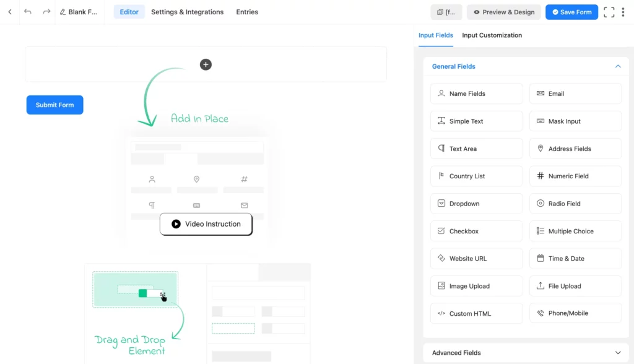This screenshot has width=634, height=364.
Task: Add a Time & Date field
Action: (575, 258)
